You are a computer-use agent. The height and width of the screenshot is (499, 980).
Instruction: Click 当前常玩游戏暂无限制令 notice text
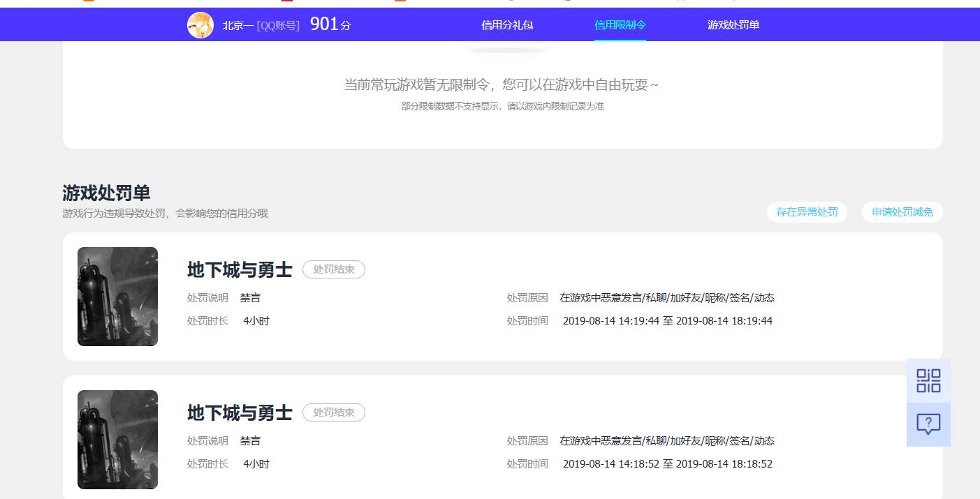[x=502, y=85]
